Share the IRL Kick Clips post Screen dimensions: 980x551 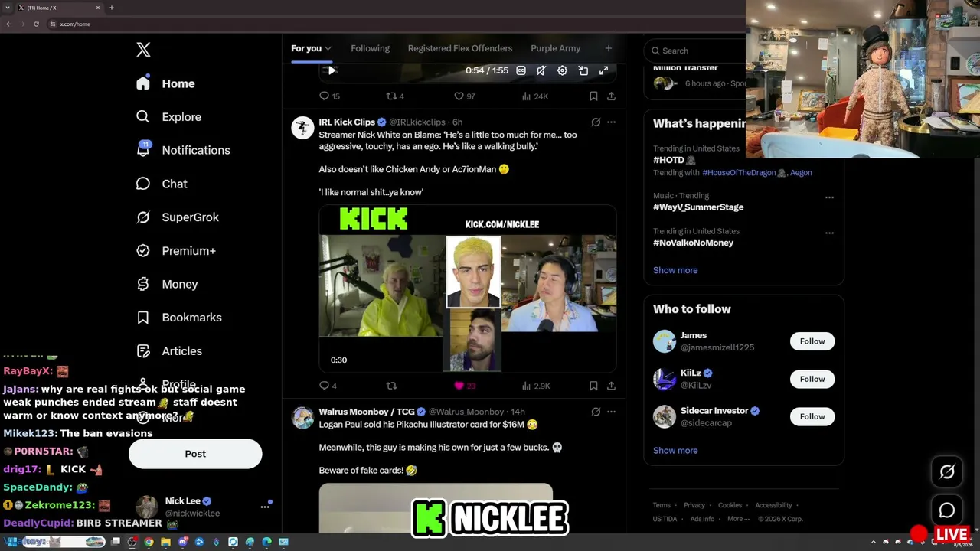[x=611, y=386]
